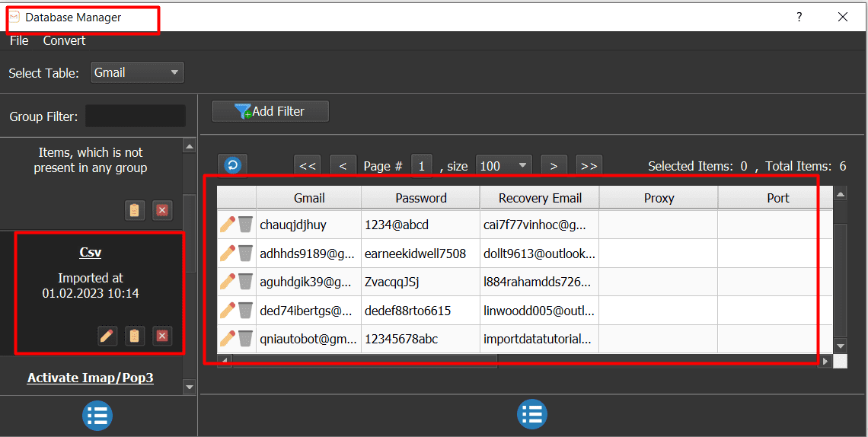Select the Recovery Email column header

[540, 198]
